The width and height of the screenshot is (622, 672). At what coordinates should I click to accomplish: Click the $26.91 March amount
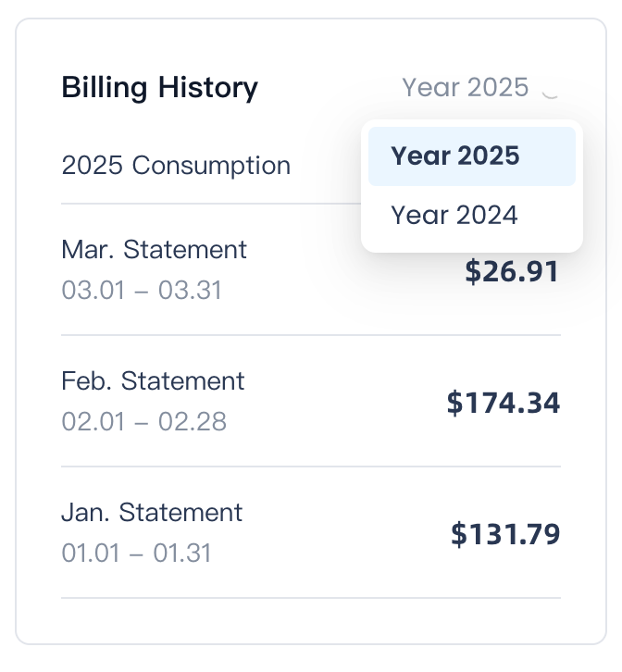pos(512,272)
